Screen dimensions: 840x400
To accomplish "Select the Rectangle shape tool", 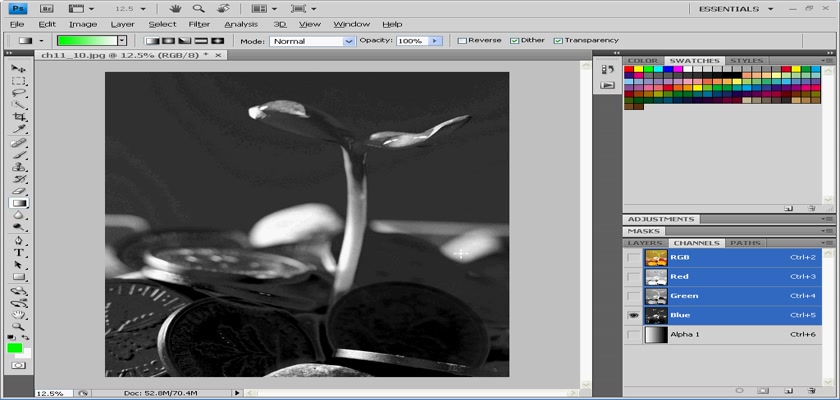I will click(19, 277).
